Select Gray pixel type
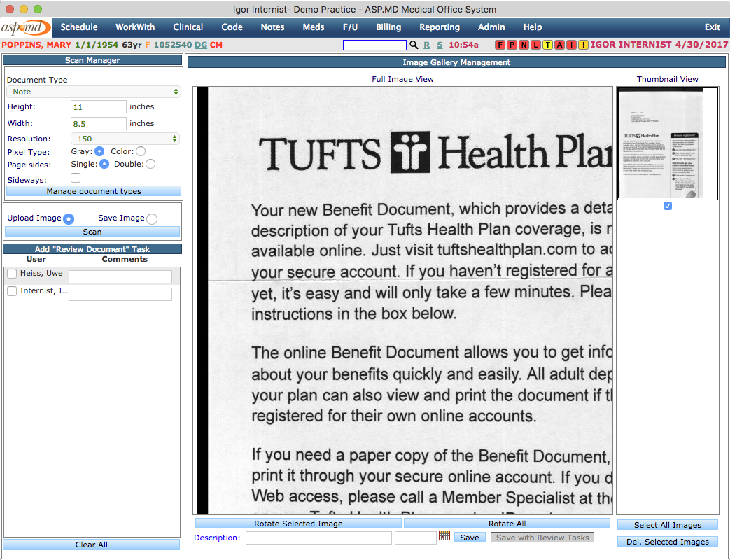 [99, 151]
